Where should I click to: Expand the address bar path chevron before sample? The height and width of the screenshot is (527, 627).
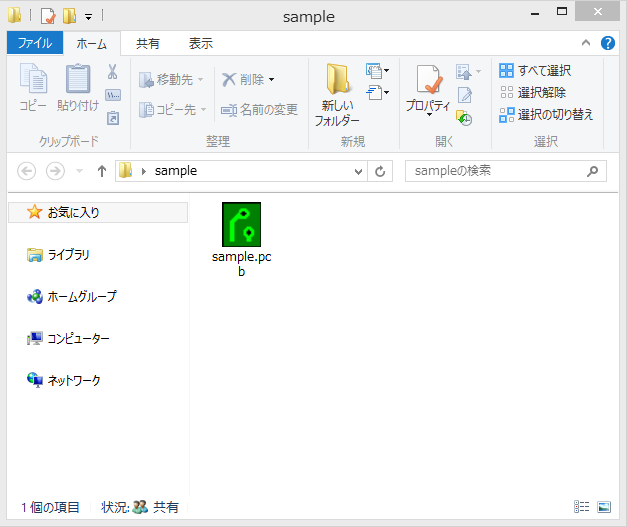(x=144, y=171)
